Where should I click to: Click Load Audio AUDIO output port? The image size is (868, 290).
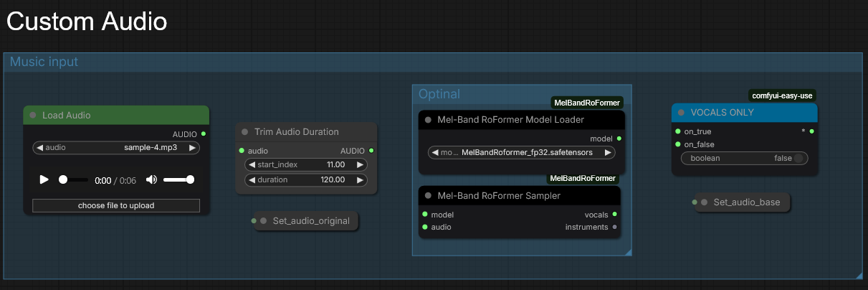click(x=204, y=134)
